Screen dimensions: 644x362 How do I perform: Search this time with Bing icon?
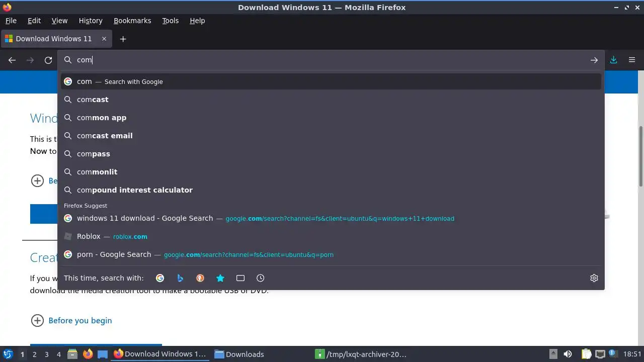180,278
